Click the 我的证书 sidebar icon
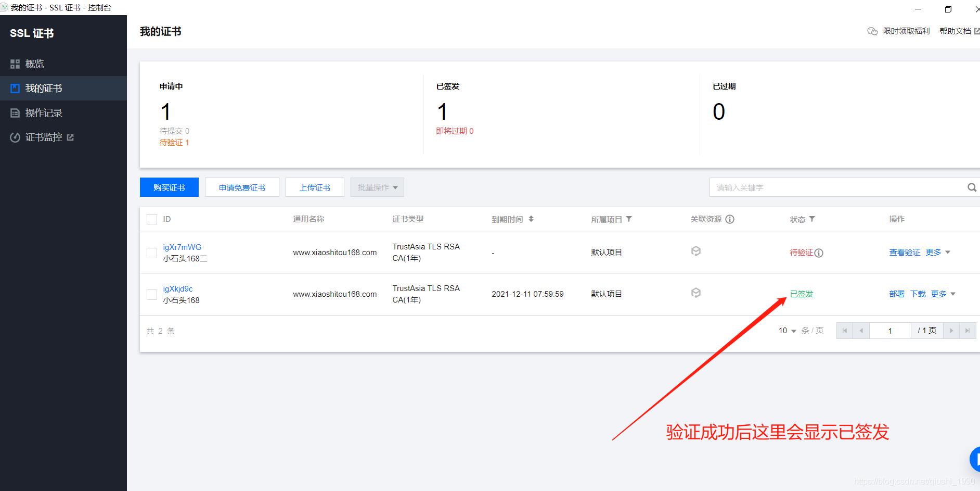Viewport: 980px width, 491px height. (x=15, y=89)
